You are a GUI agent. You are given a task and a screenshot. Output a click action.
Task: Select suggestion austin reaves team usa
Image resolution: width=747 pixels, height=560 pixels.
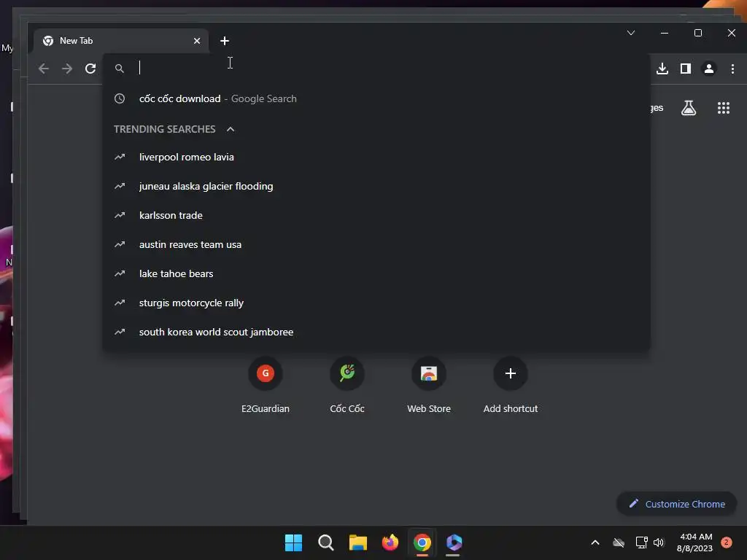click(x=376, y=244)
